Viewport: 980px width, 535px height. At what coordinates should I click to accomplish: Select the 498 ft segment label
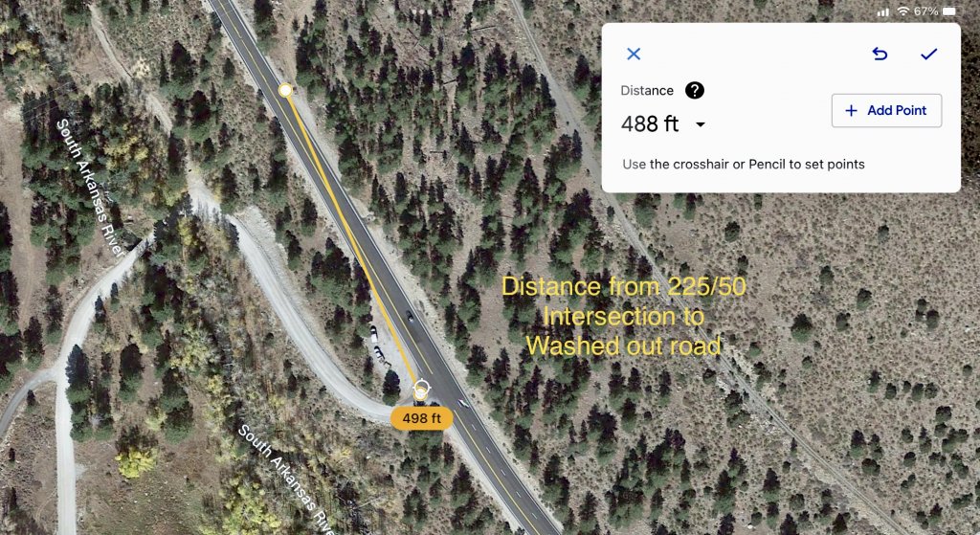tap(421, 418)
